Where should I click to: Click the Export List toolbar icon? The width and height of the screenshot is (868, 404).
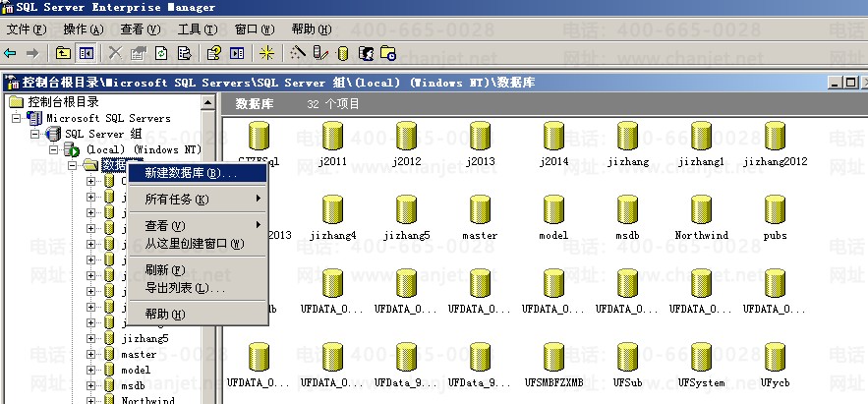[x=183, y=53]
